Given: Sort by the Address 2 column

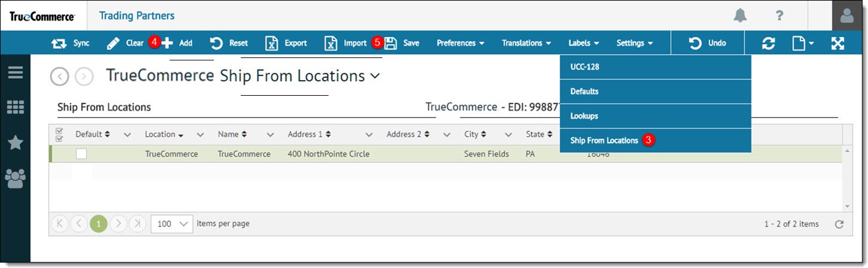Looking at the screenshot, I should coord(409,135).
